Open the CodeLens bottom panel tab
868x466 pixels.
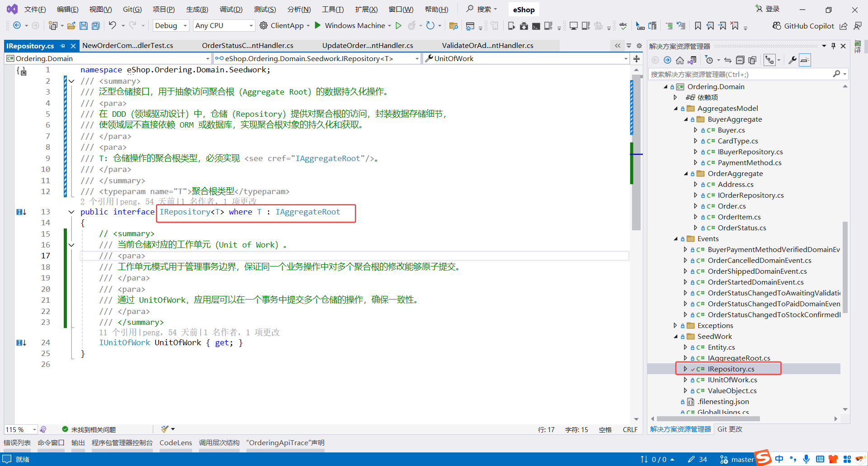(x=176, y=442)
